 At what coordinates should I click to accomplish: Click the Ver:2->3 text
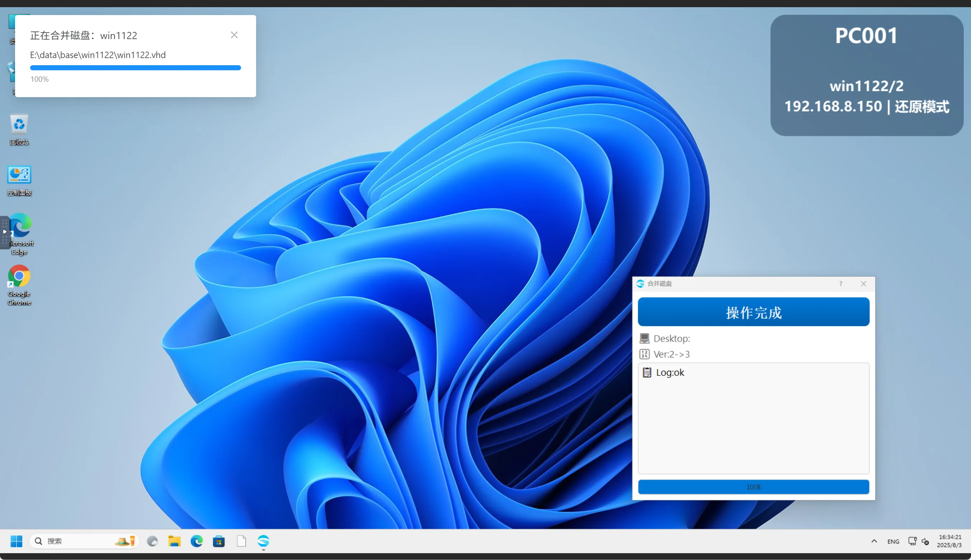point(671,354)
